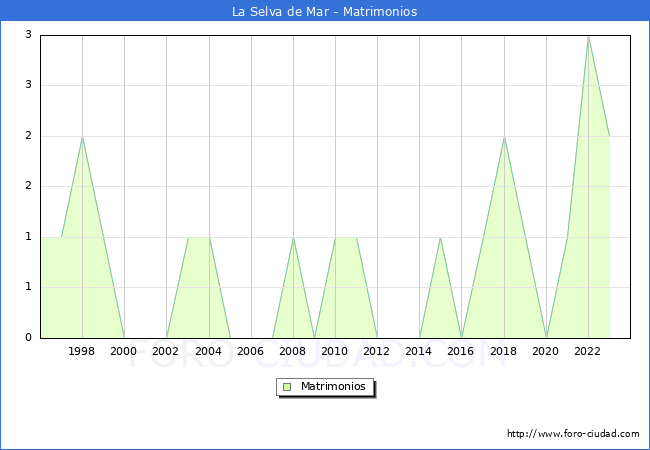Click the 2006 x-axis label
The height and width of the screenshot is (450, 650).
click(x=250, y=351)
